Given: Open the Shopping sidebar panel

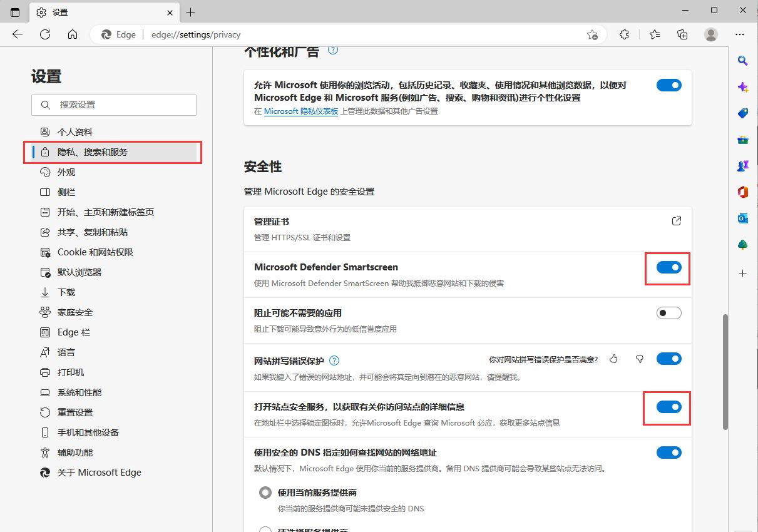Looking at the screenshot, I should tap(742, 113).
